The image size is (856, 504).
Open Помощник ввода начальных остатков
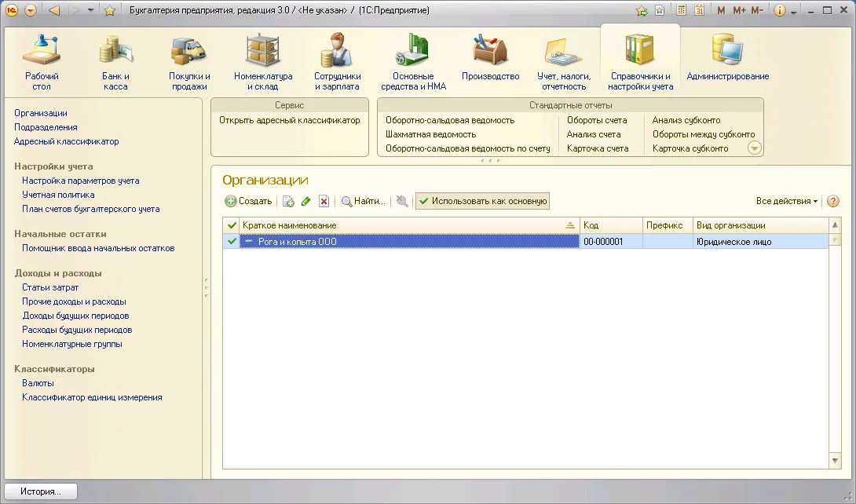(98, 248)
